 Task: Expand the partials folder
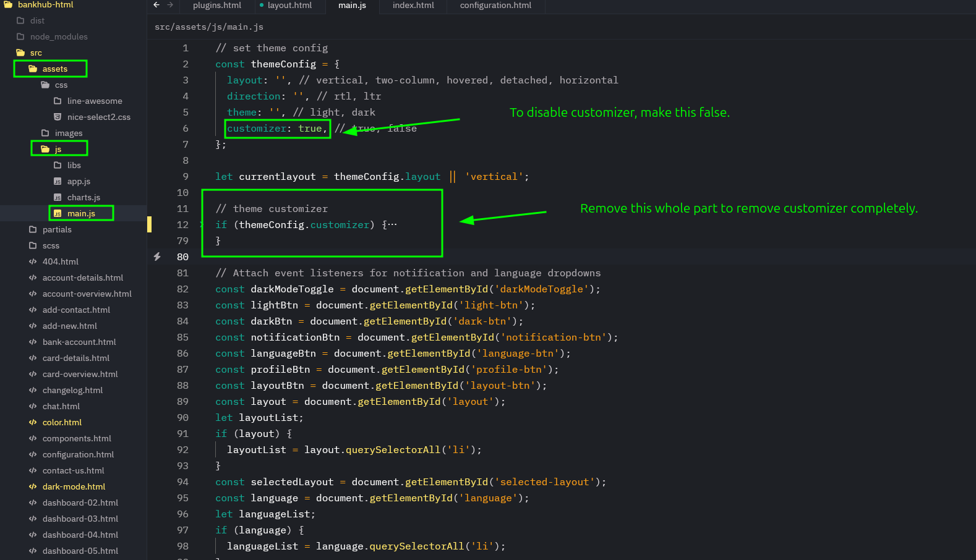56,229
